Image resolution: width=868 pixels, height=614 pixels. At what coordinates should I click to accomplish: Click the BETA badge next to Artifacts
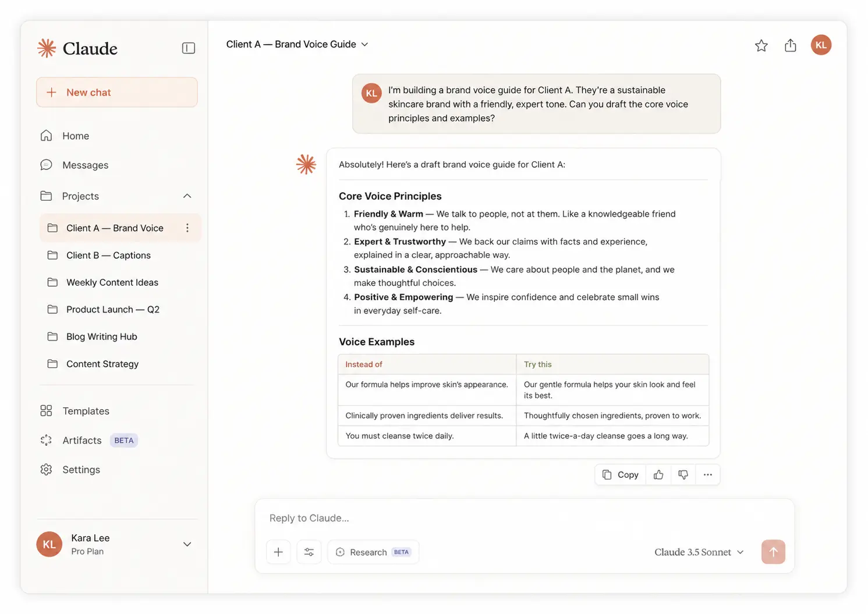(x=124, y=441)
